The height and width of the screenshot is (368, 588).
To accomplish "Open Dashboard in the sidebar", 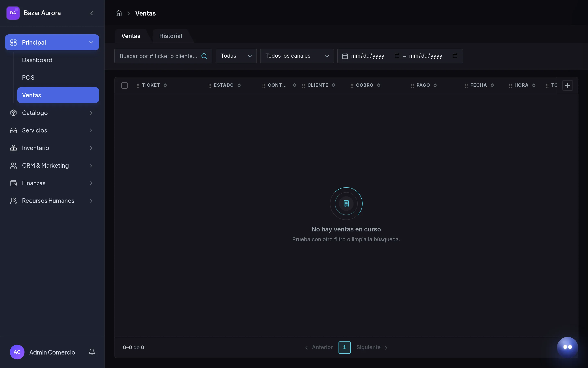I will [58, 60].
